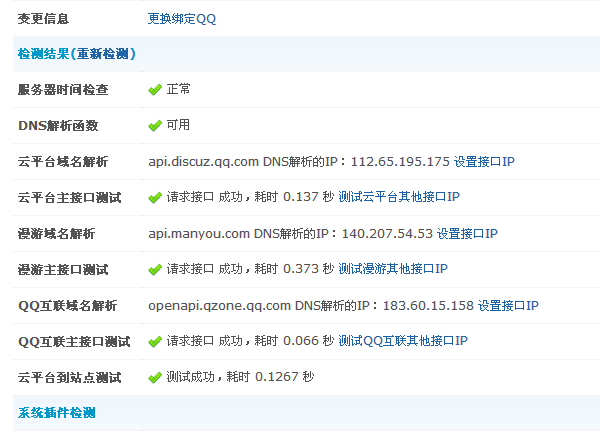Image resolution: width=600 pixels, height=434 pixels.
Task: Click the openapi.qzone.qq.com domain text
Action: click(219, 306)
